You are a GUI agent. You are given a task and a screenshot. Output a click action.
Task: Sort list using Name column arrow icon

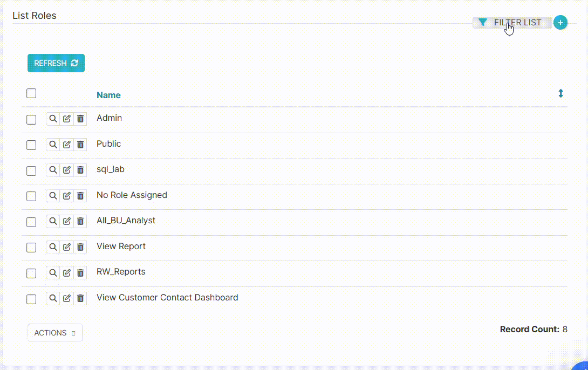coord(560,94)
